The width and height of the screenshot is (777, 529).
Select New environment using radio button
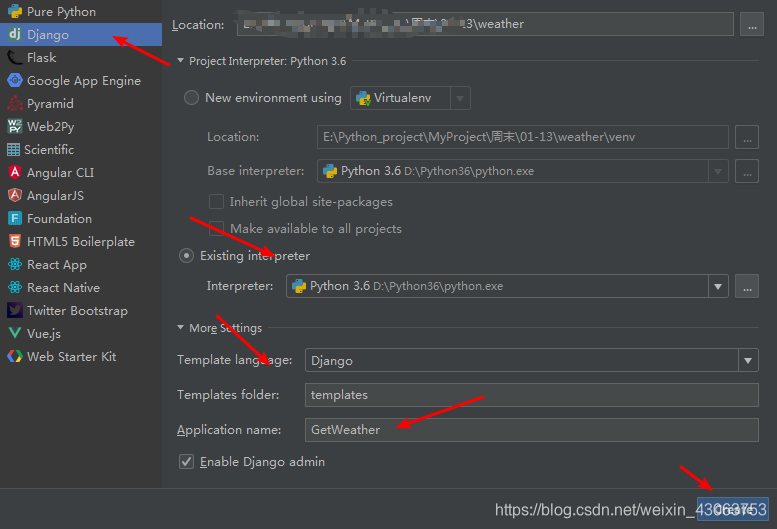tap(191, 98)
